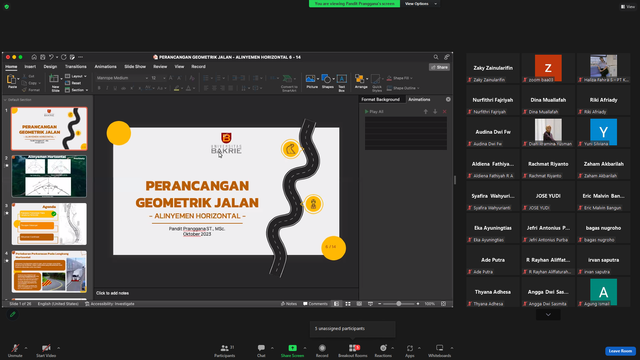
Task: Expand the Chat options arrow
Action: (x=272, y=348)
